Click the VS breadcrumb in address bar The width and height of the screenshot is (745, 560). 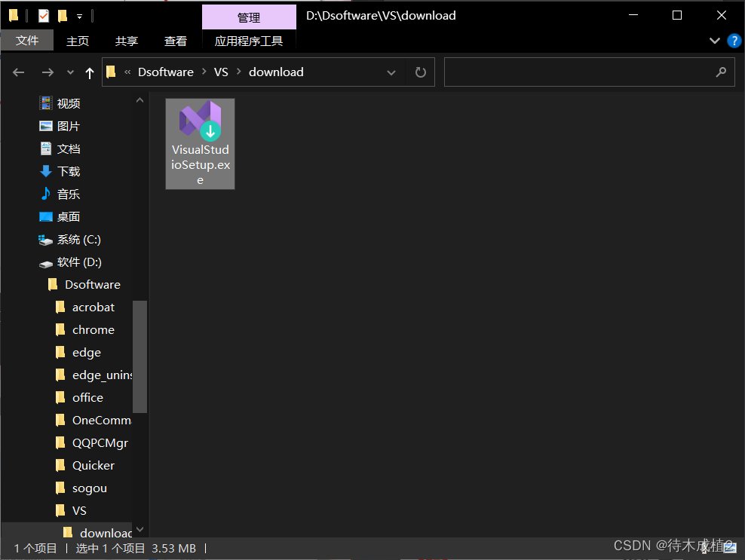coord(221,72)
